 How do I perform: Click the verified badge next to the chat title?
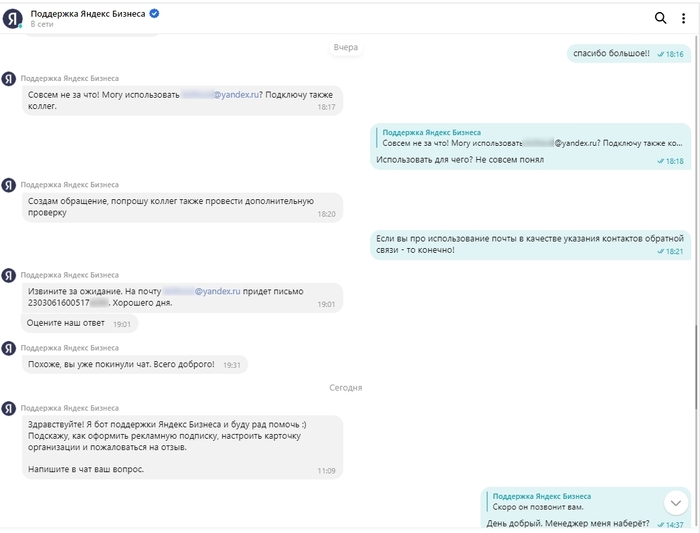[154, 13]
